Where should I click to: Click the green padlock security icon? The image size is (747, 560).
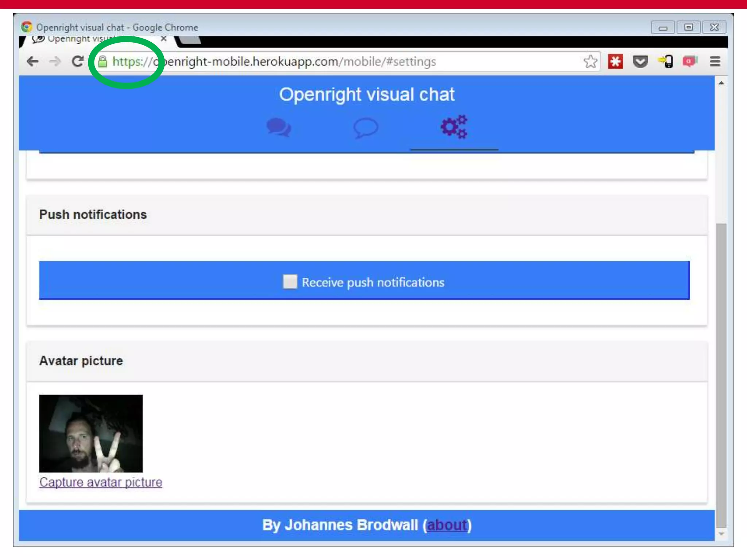click(103, 62)
